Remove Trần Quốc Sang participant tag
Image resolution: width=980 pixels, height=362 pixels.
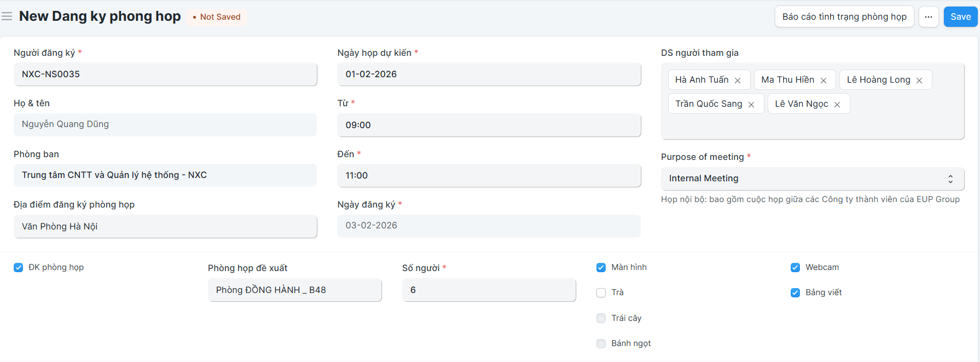(x=751, y=105)
